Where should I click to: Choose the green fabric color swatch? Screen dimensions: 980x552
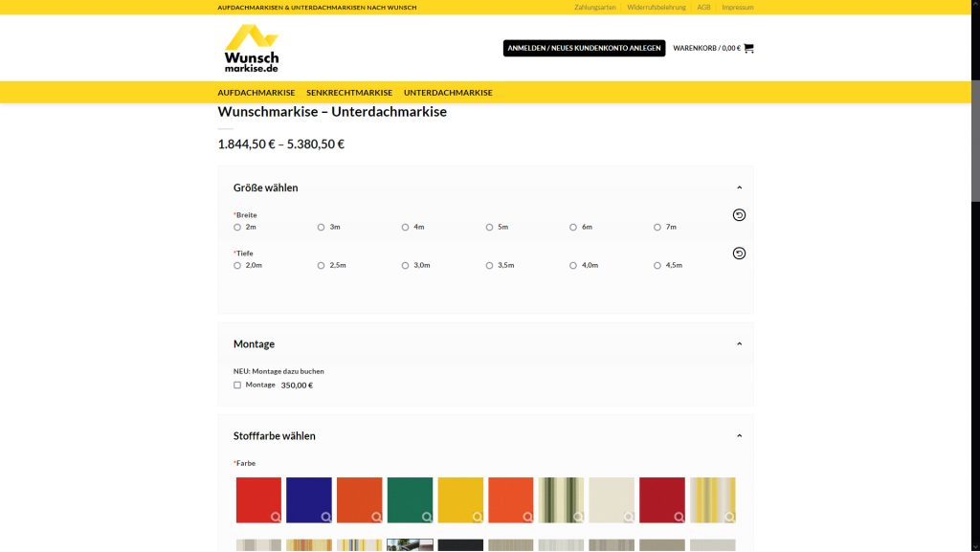[410, 500]
